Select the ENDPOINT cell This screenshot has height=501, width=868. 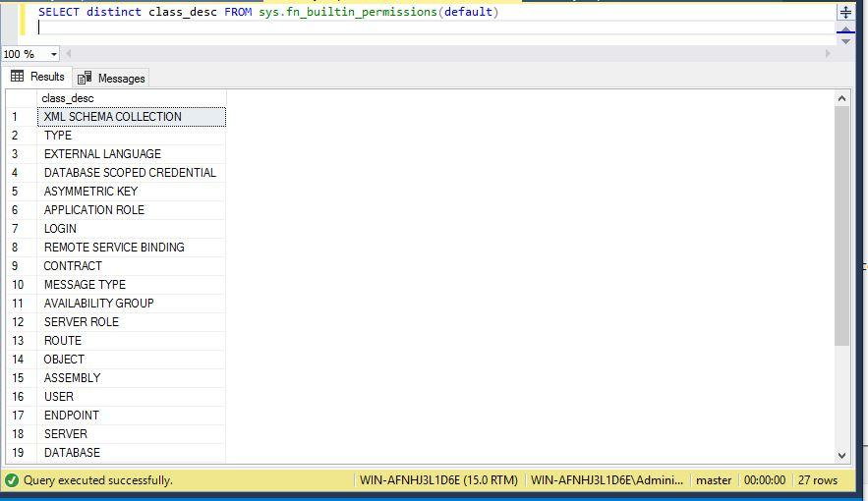pos(131,416)
